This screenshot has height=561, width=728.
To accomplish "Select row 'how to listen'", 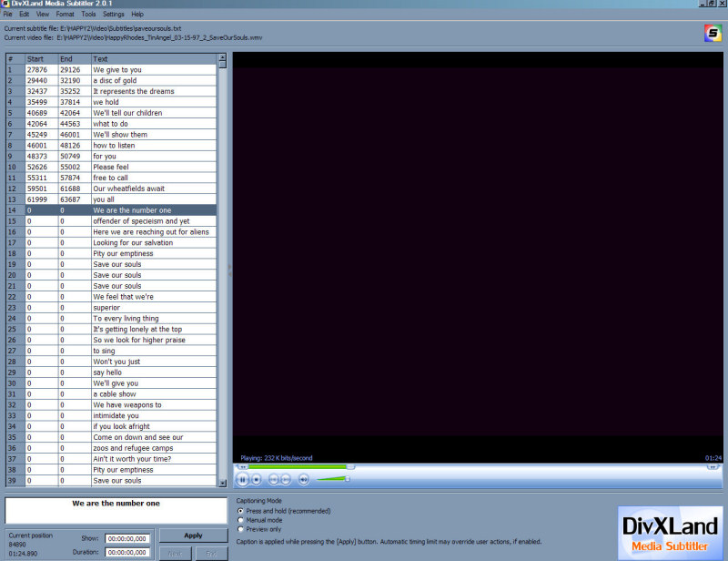I will [111, 146].
